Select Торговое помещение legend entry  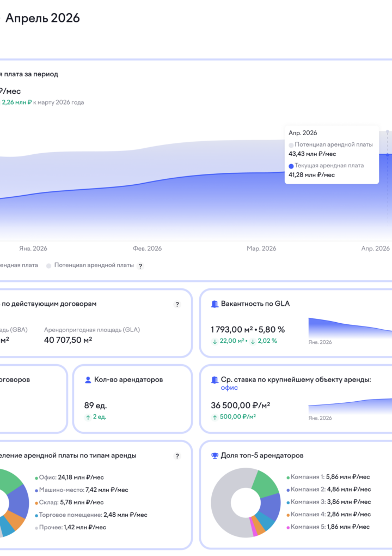91,515
